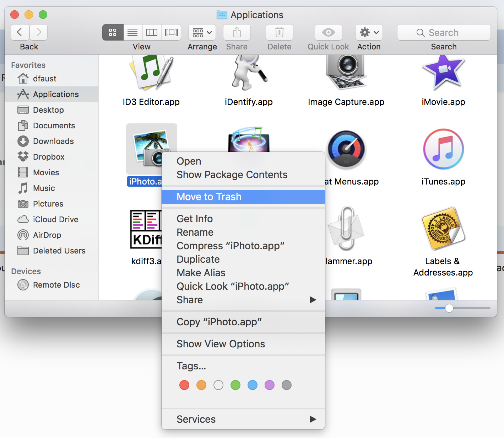Viewport: 504px width, 438px height.
Task: Open iCloud Drive in the sidebar
Action: pyautogui.click(x=52, y=219)
